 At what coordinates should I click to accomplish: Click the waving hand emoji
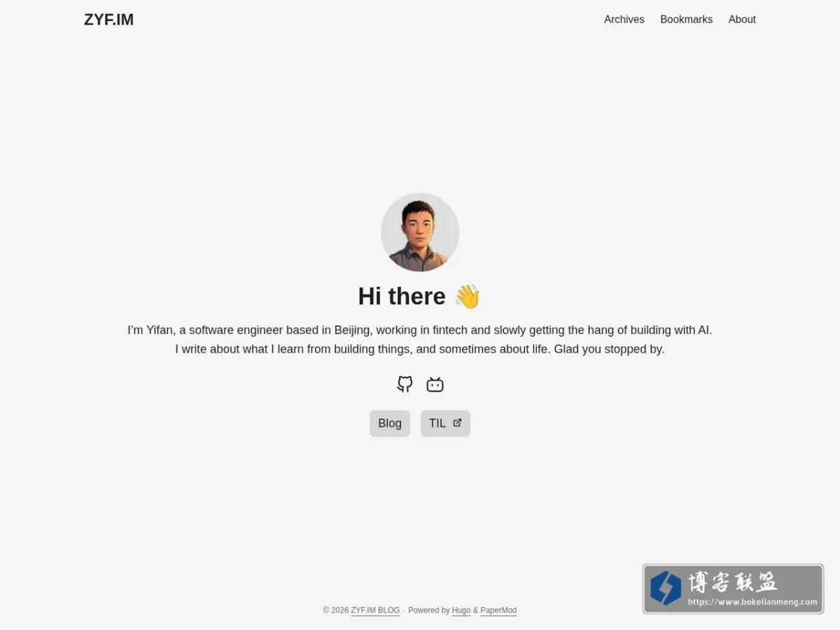pyautogui.click(x=467, y=296)
